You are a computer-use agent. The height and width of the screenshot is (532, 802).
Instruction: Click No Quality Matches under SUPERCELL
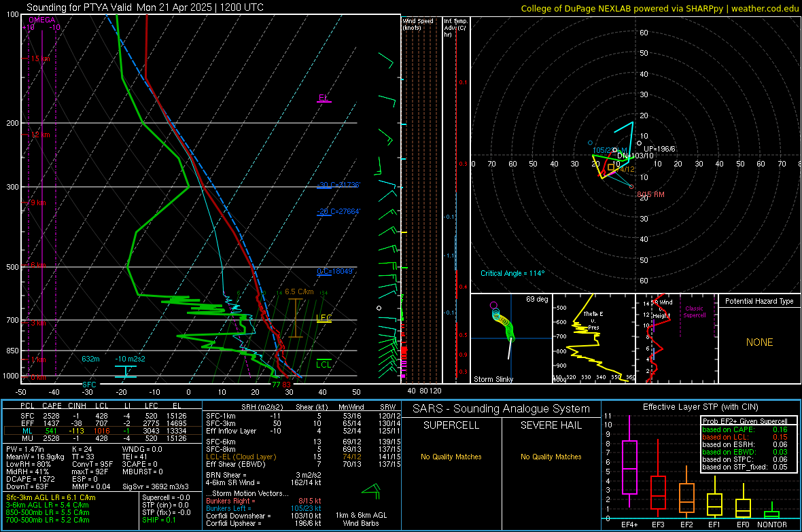click(x=451, y=457)
